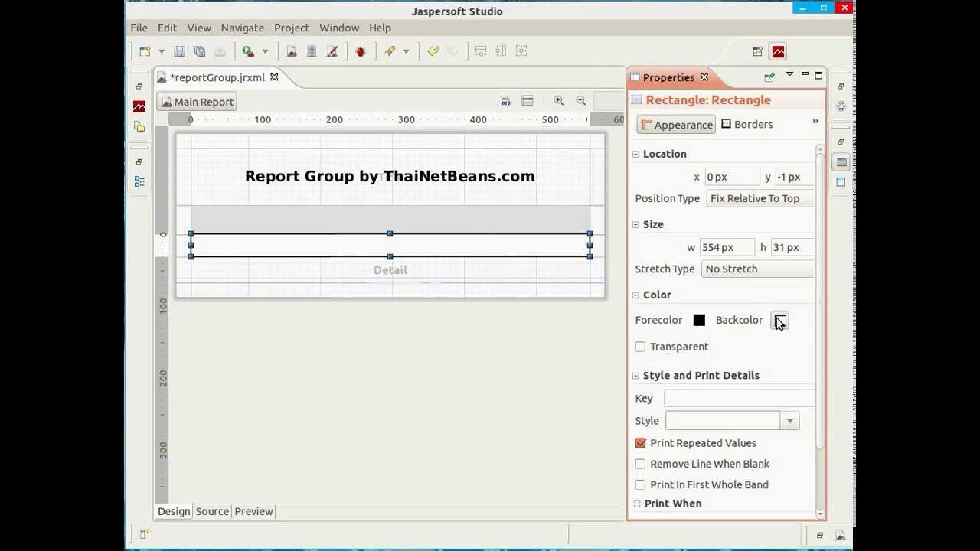Open the Run dropdown arrow
Image resolution: width=980 pixels, height=551 pixels.
[x=266, y=51]
